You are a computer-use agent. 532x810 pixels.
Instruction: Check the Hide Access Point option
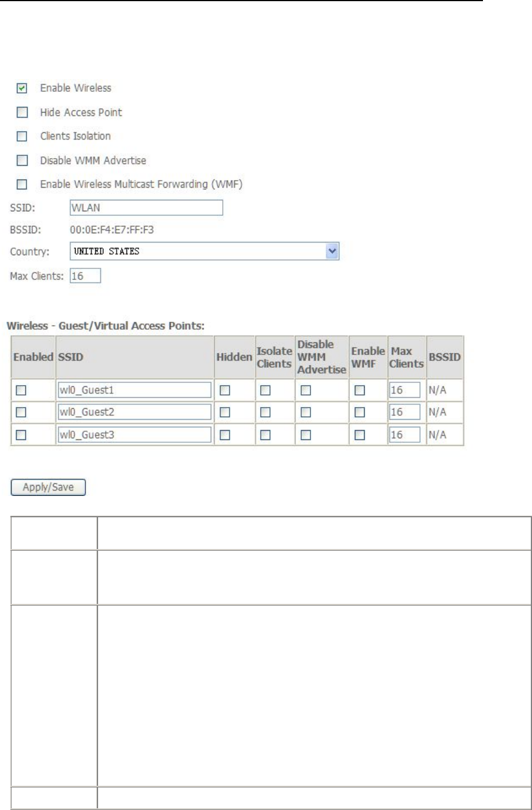click(x=22, y=113)
